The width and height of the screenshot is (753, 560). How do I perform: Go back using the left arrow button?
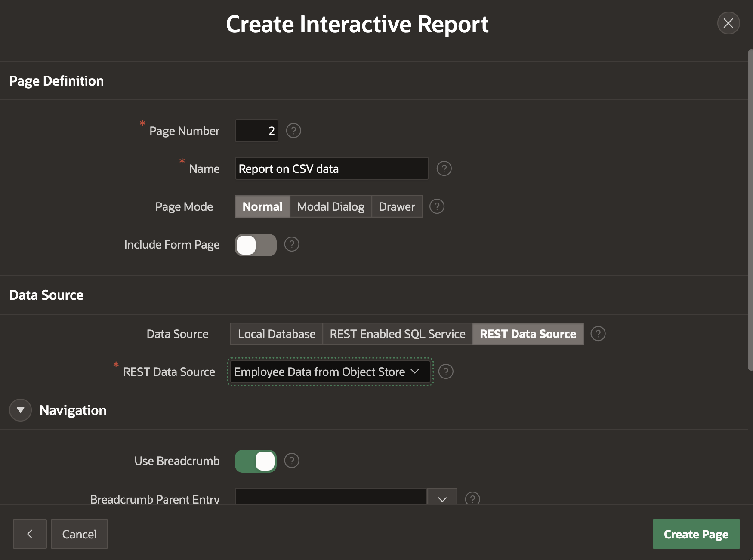tap(30, 534)
